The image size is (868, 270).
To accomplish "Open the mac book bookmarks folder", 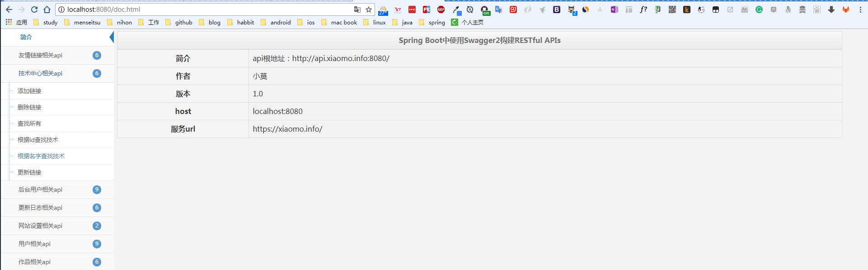I will 339,22.
